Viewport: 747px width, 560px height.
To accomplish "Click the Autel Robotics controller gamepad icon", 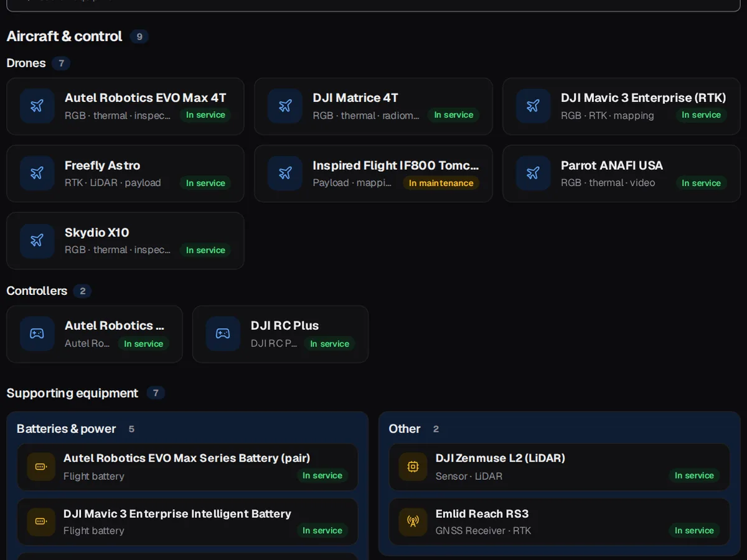I will coord(37,334).
